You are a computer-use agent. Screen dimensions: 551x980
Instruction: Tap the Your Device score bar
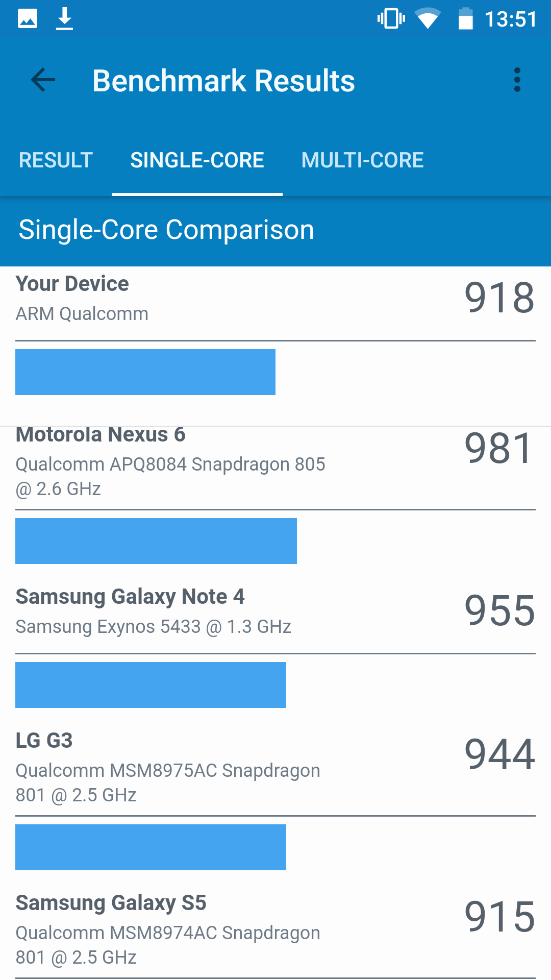pyautogui.click(x=145, y=372)
